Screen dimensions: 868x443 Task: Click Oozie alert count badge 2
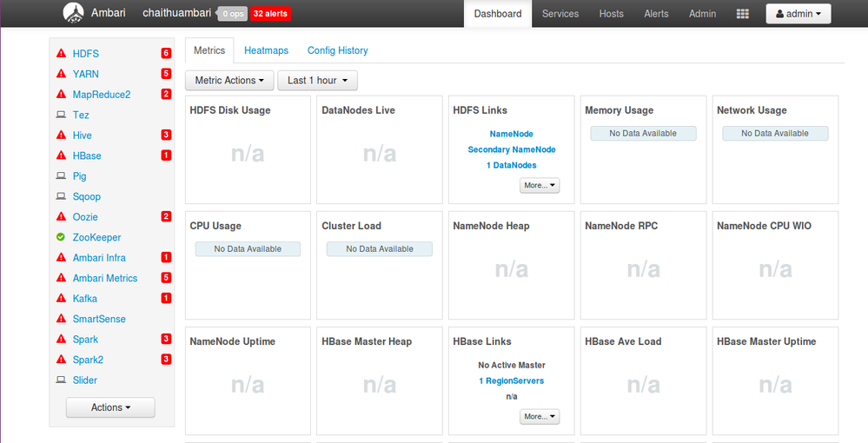(x=166, y=216)
